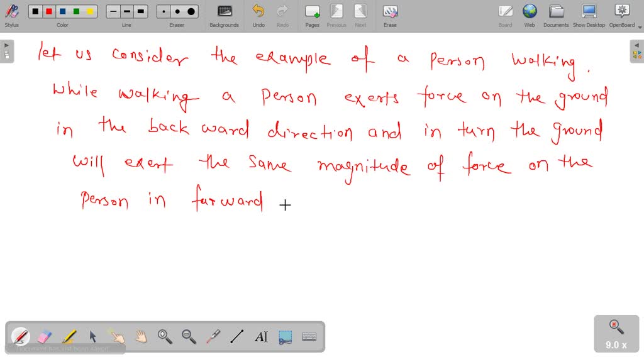Select the Highlighter tool

[x=68, y=337]
